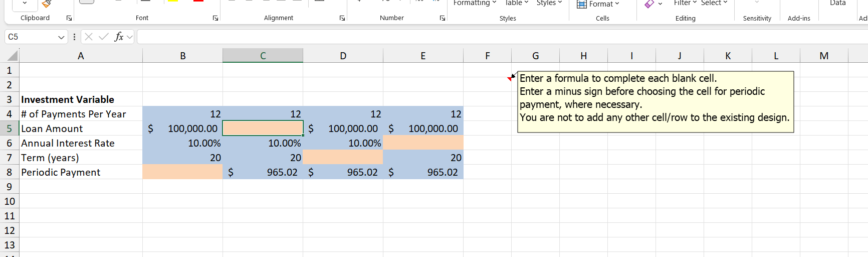Select cell E4 showing 12

coord(423,114)
